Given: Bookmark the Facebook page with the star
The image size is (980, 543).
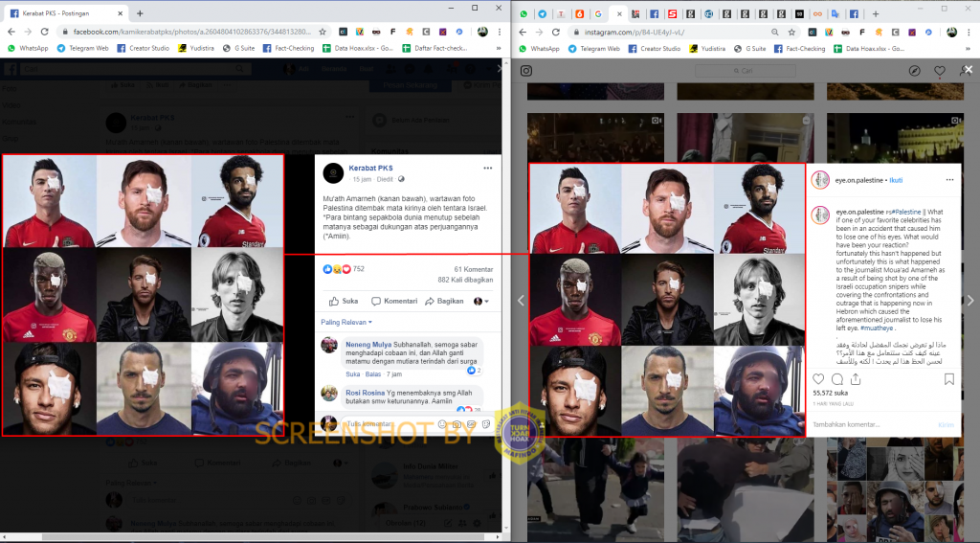Looking at the screenshot, I should (x=323, y=32).
